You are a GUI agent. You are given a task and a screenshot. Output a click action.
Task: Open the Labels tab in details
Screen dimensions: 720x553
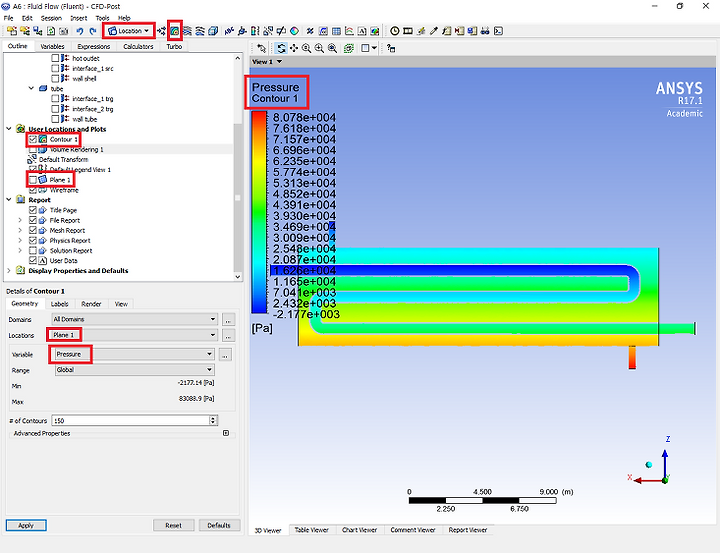[x=59, y=304]
